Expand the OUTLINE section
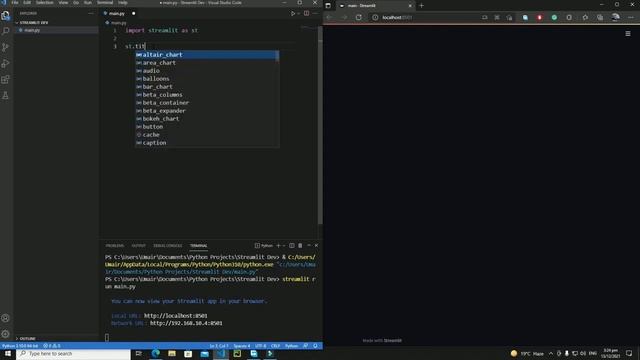This screenshot has height=360, width=640. point(28,338)
